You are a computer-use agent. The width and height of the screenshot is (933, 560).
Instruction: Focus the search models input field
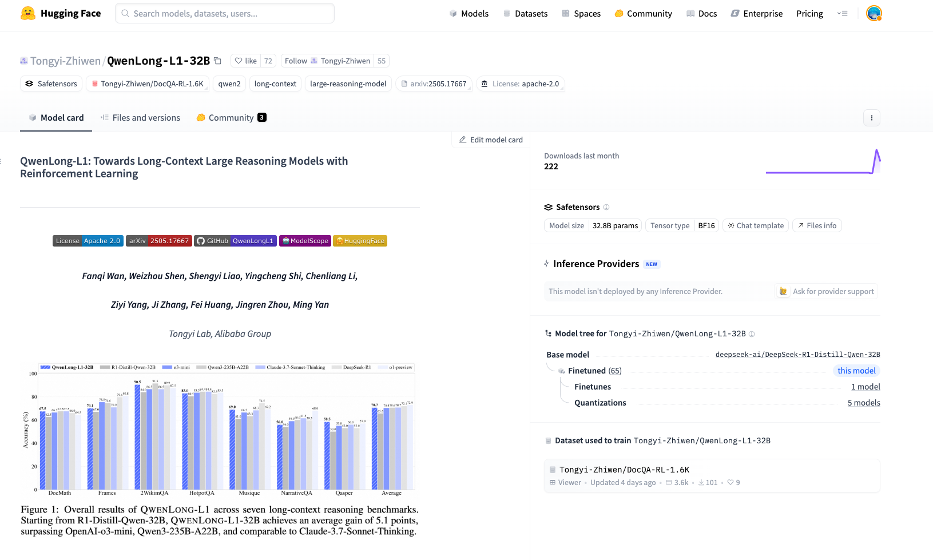tap(225, 13)
